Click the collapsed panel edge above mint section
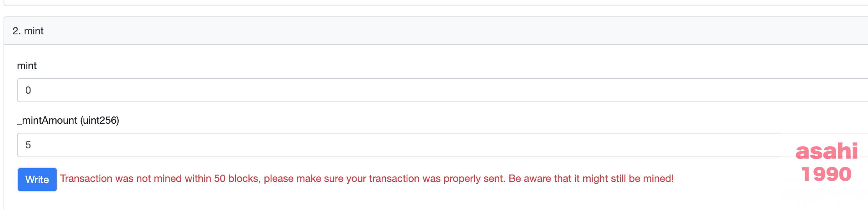Image resolution: width=868 pixels, height=210 pixels. (430, 4)
